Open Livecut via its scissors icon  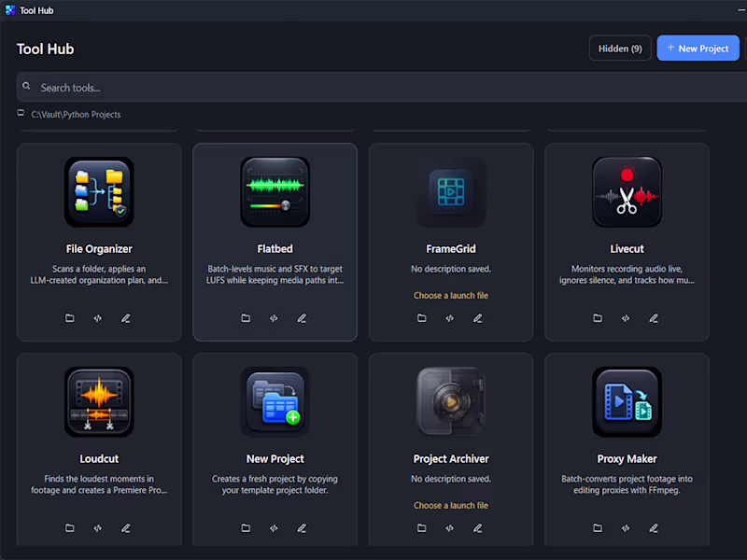[627, 192]
